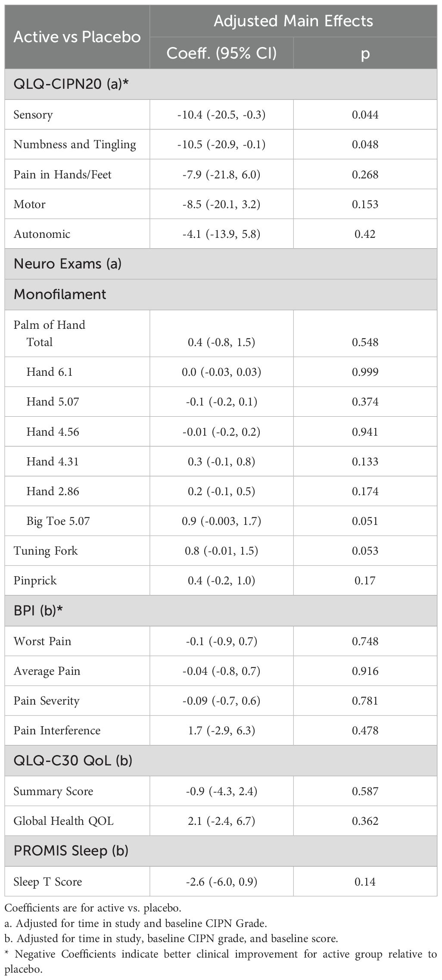Click the Autonomic coefficient cell
This screenshot has width=442, height=980.
(x=221, y=234)
